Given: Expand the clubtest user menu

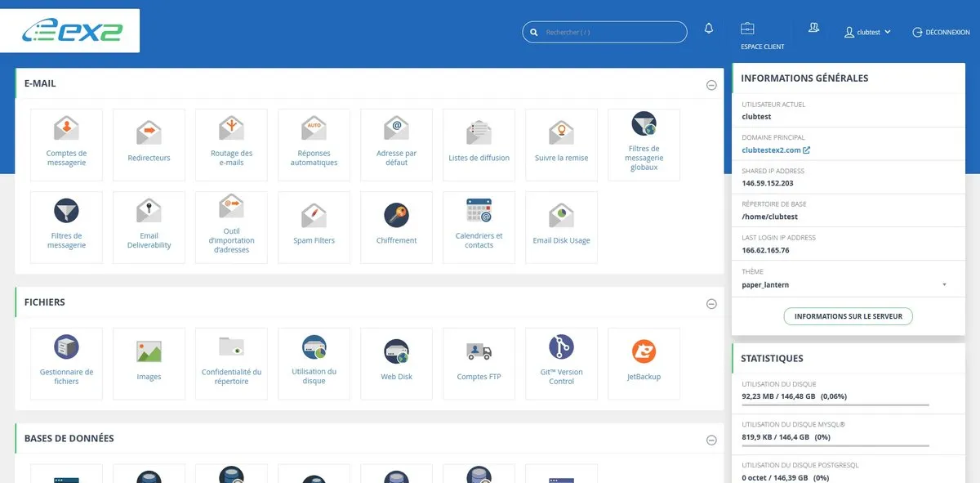Looking at the screenshot, I should click(868, 33).
